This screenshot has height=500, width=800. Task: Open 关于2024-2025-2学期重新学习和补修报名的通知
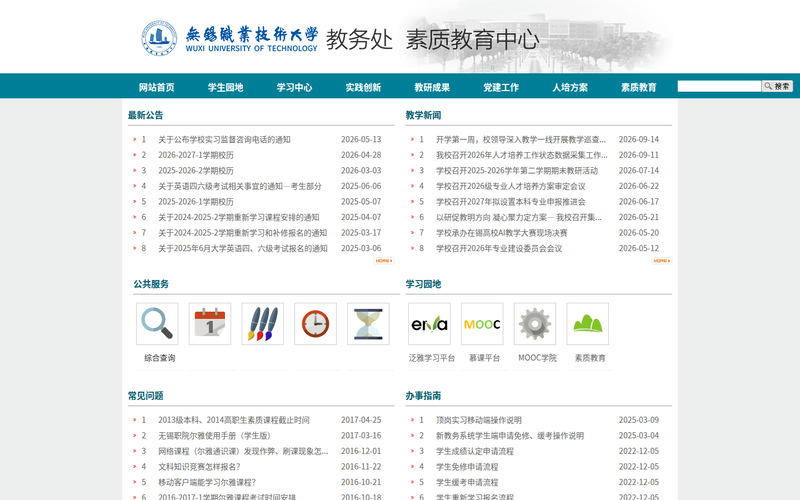click(x=242, y=233)
